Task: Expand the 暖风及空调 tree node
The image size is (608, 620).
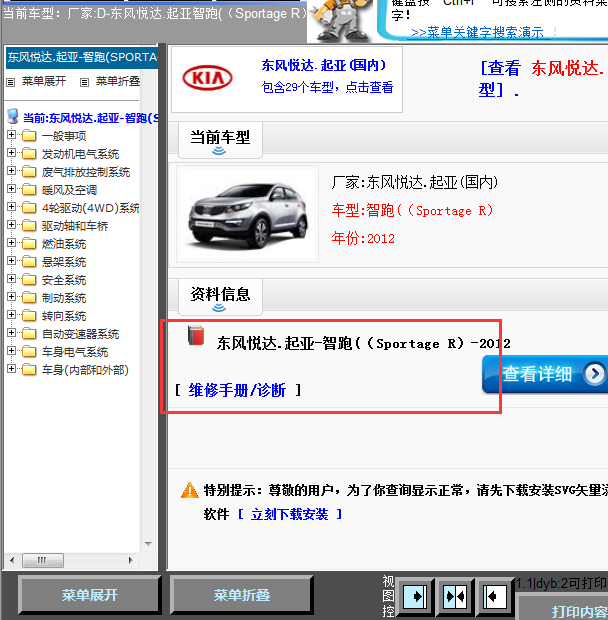Action: pyautogui.click(x=11, y=189)
